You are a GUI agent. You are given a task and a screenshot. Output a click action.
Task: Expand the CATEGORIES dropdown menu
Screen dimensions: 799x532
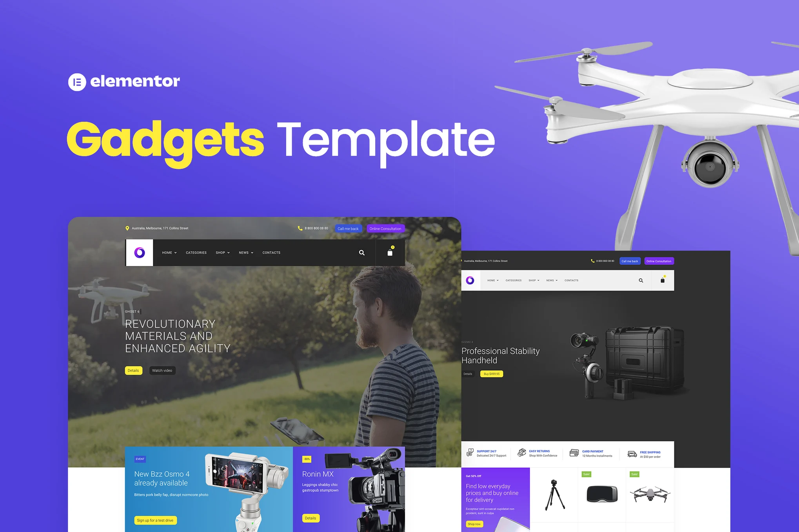pos(197,252)
